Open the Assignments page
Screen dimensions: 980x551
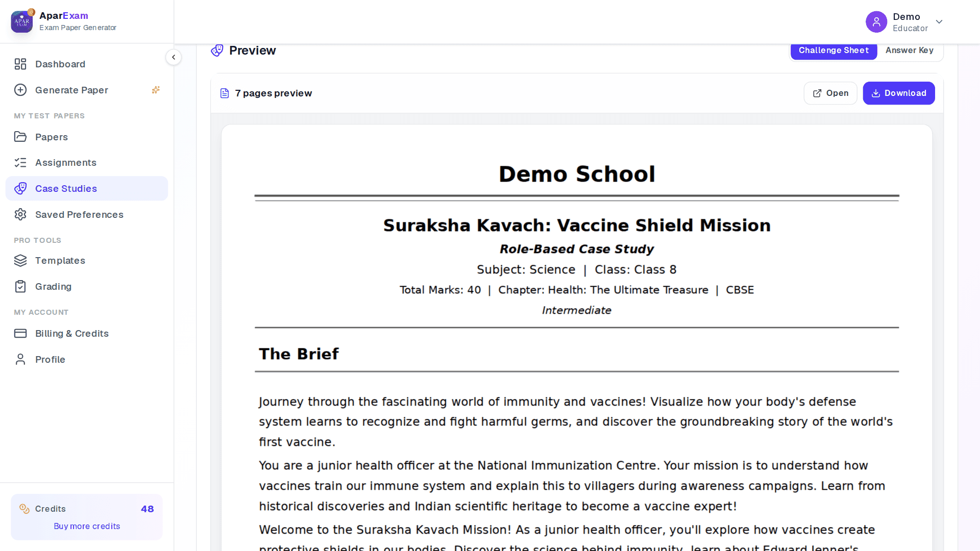[87, 163]
